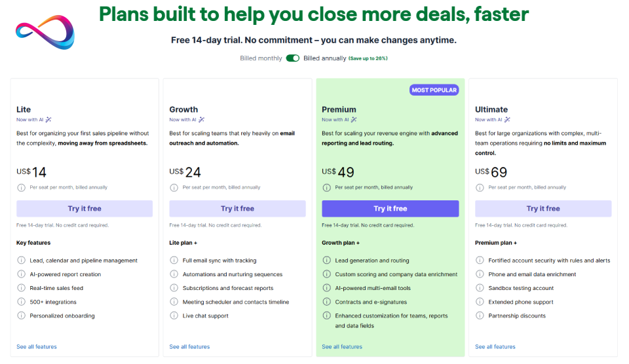Click info icon next to 500+ integrations
The image size is (629, 364).
20,302
